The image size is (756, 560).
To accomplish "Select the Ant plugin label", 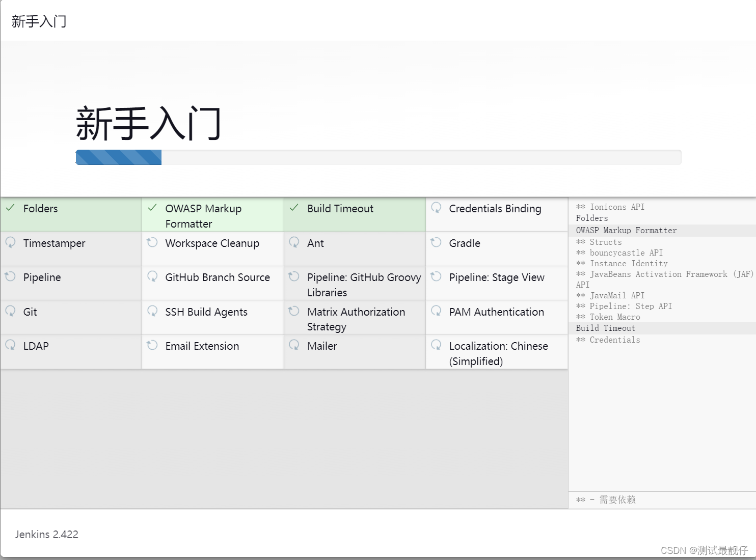I will point(315,243).
